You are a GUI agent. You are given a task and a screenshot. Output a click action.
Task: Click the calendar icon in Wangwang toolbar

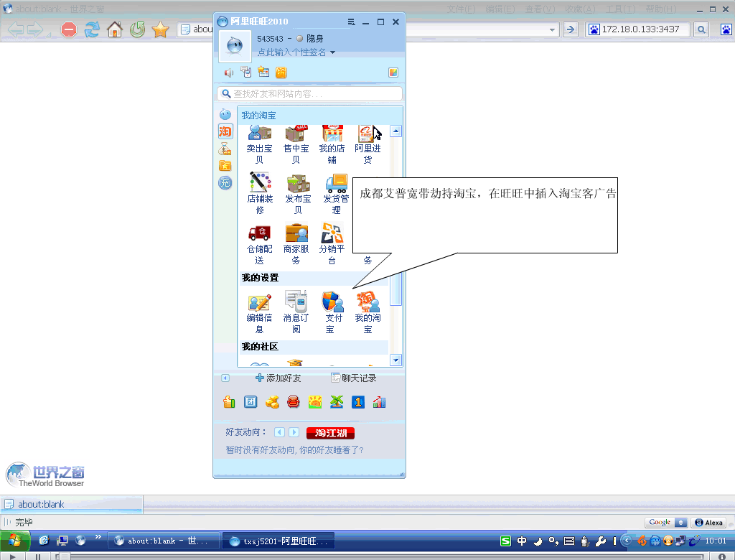click(263, 73)
